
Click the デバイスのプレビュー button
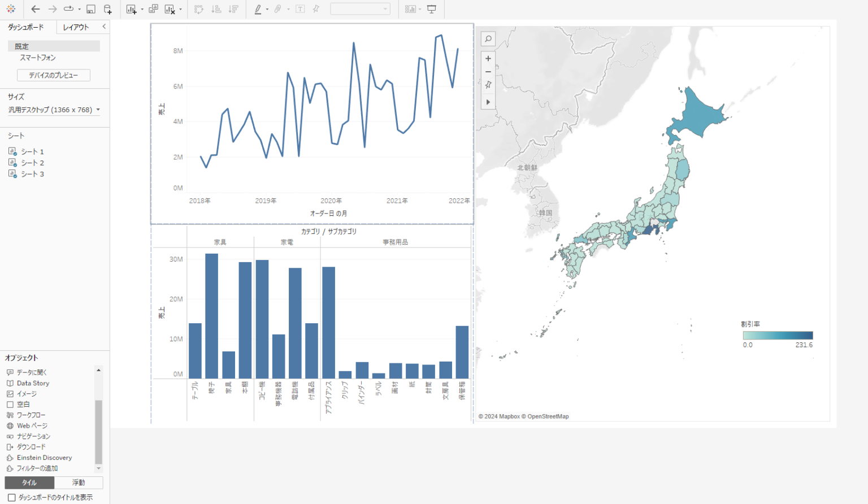tap(53, 75)
